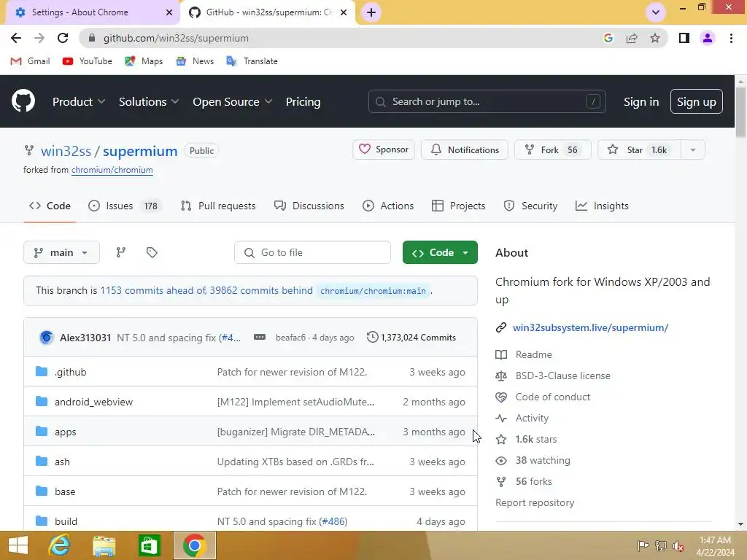Click the ash folder icon
747x560 pixels.
tap(42, 462)
